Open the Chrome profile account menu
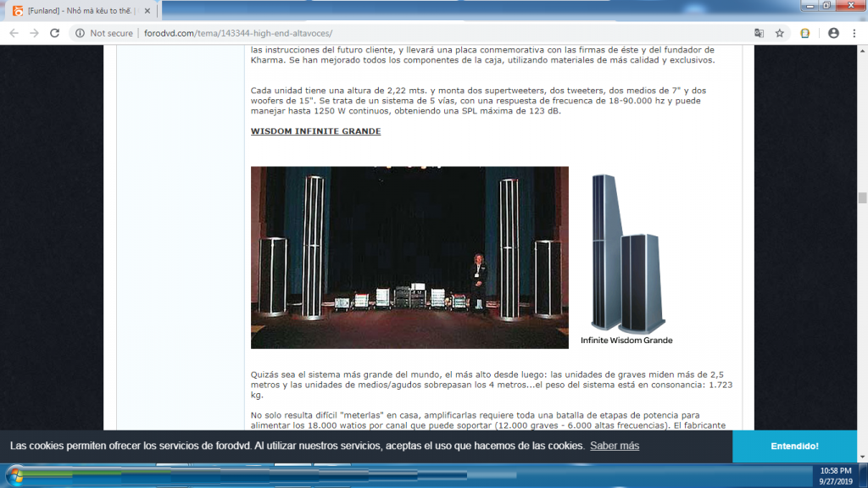Image resolution: width=868 pixels, height=488 pixels. [x=833, y=33]
